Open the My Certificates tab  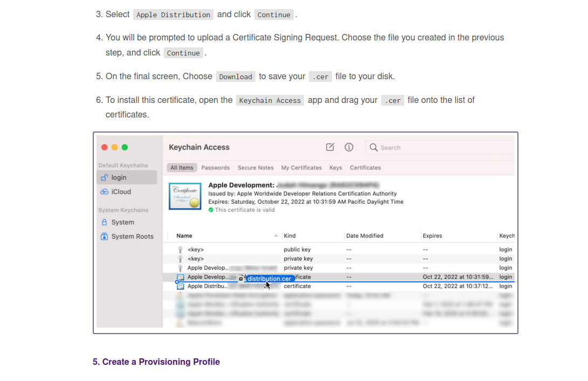tap(301, 168)
